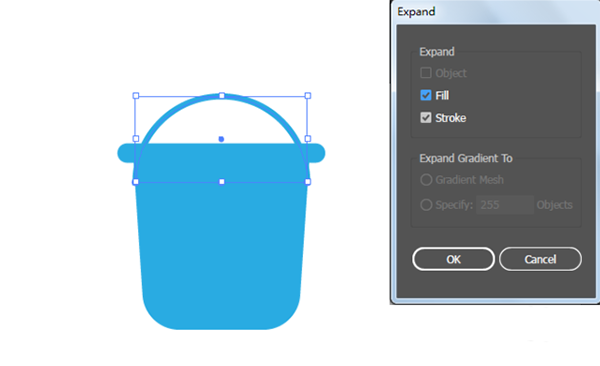
Task: Dismiss the dialog with Cancel button
Action: click(540, 259)
